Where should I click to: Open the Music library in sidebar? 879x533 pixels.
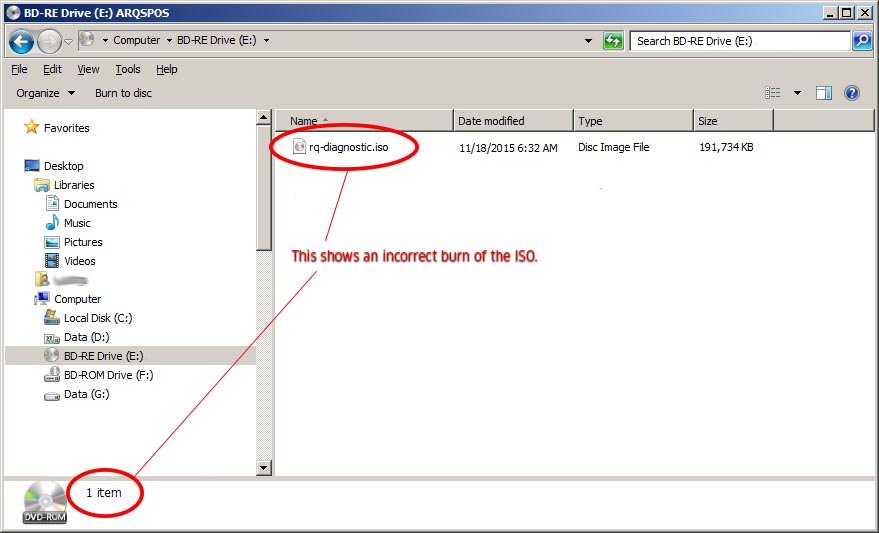click(x=77, y=223)
